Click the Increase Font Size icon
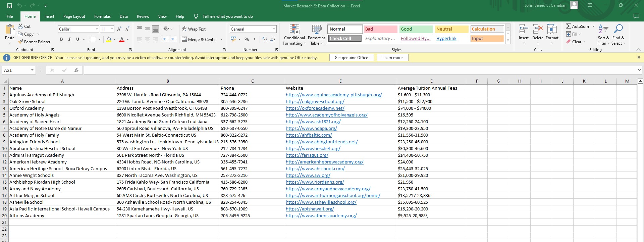 pos(119,29)
